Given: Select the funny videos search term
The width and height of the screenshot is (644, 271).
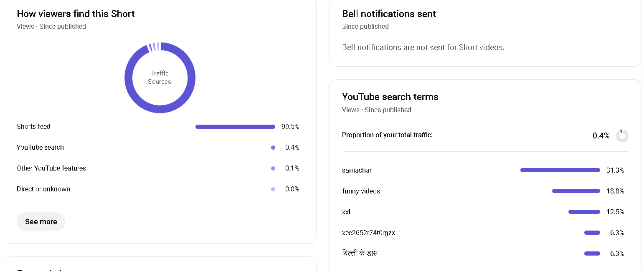Looking at the screenshot, I should (x=361, y=191).
